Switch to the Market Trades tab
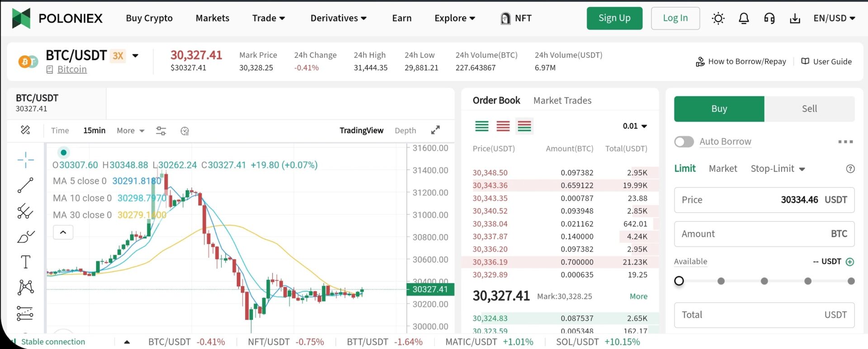Screen dimensions: 868x349 point(562,100)
